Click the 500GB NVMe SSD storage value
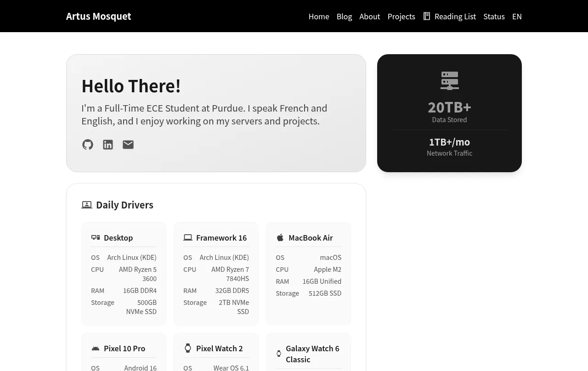The width and height of the screenshot is (588, 371). tap(141, 307)
